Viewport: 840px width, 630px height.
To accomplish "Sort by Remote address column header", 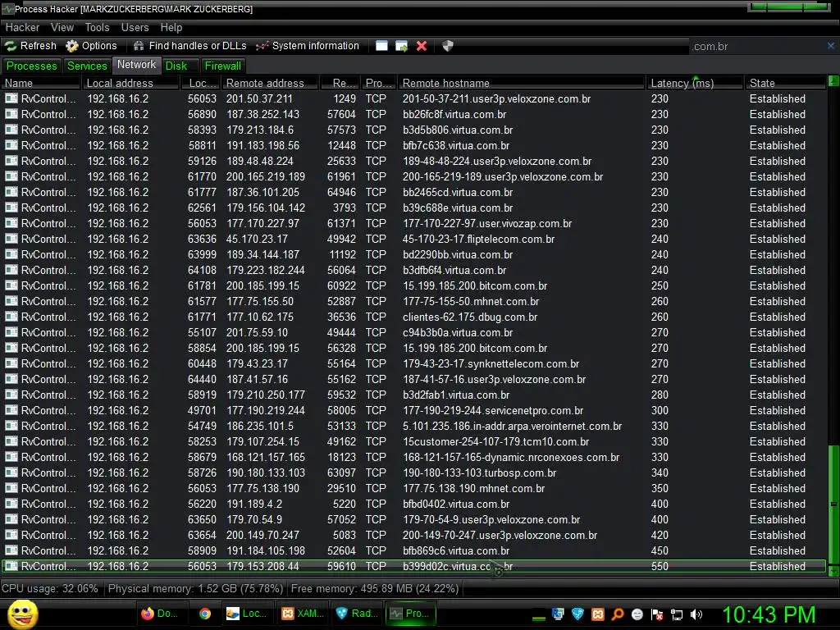I will (270, 83).
